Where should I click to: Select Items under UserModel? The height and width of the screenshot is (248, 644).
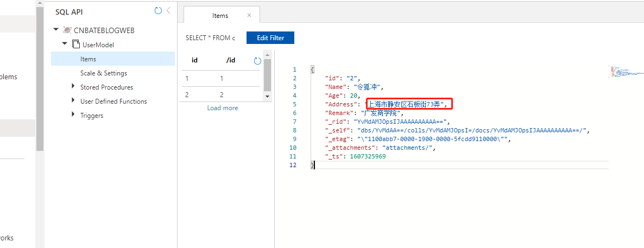[113, 59]
